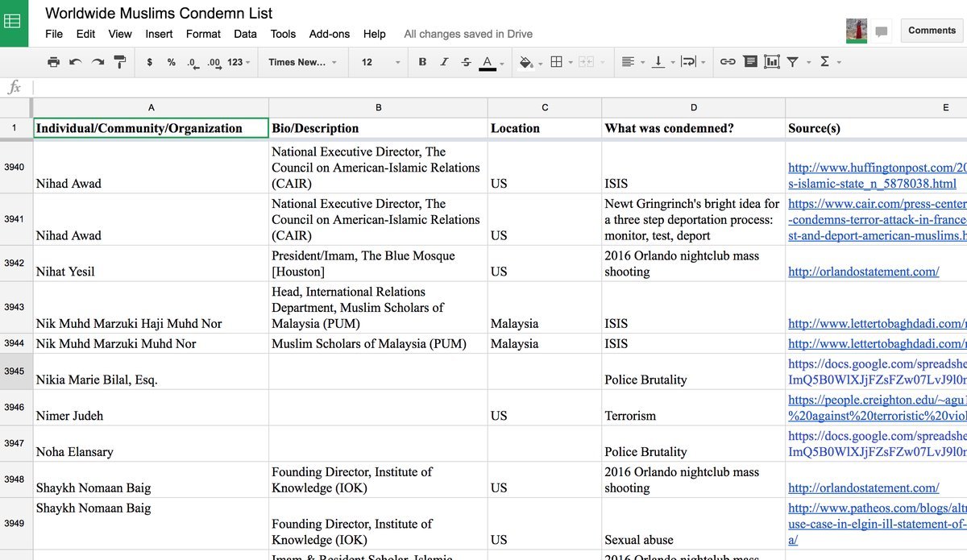Toggle italic formatting
Screen dimensions: 967x560
444,62
